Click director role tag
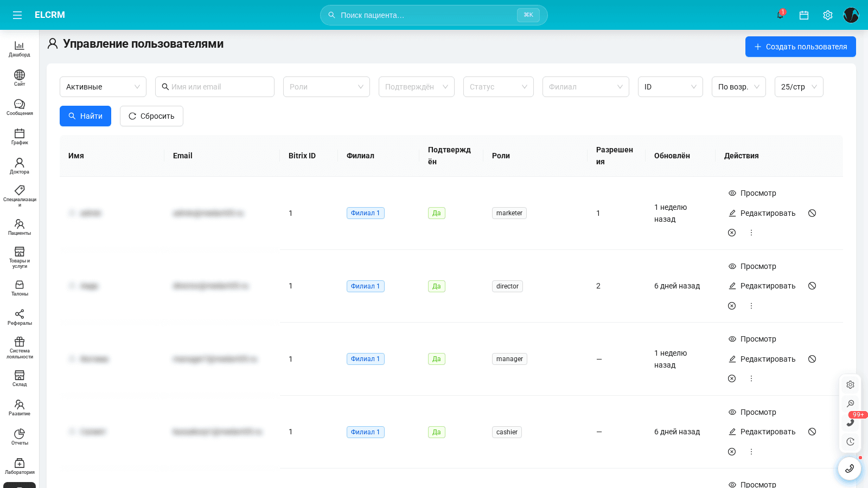 507,286
